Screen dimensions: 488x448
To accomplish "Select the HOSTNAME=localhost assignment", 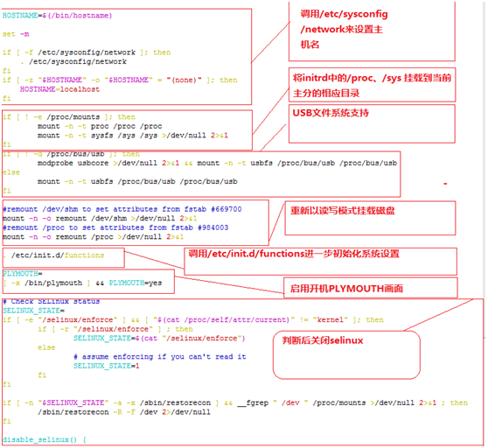I will coord(59,89).
